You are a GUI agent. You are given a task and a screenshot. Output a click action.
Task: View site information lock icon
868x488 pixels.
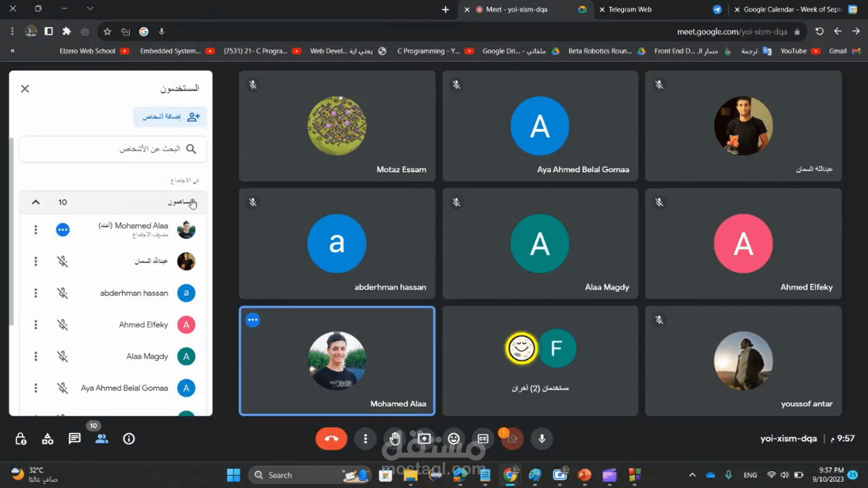tap(797, 32)
